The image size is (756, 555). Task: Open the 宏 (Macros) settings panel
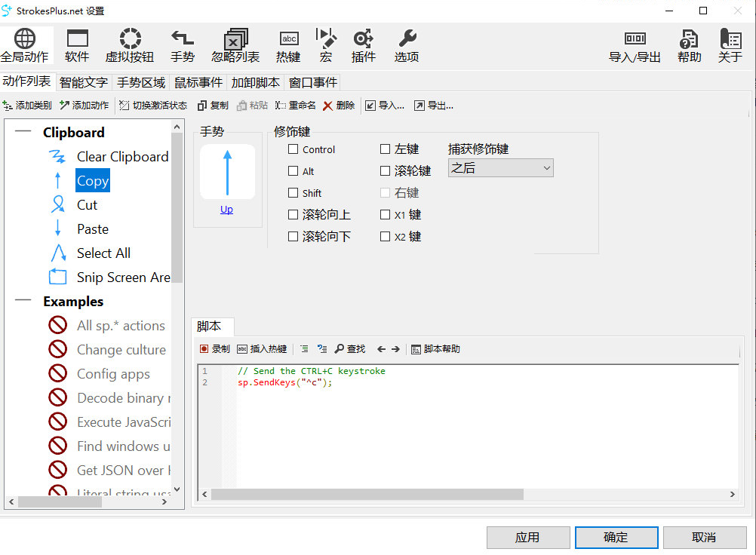click(x=325, y=45)
